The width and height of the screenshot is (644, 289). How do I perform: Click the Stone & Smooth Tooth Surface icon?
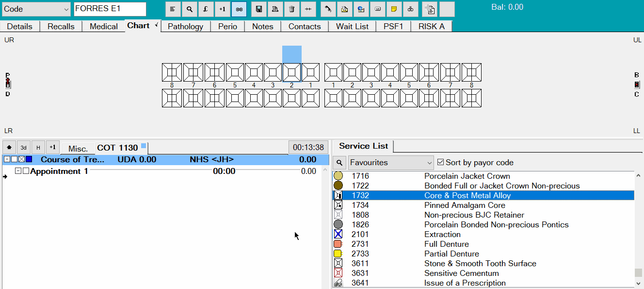point(338,263)
